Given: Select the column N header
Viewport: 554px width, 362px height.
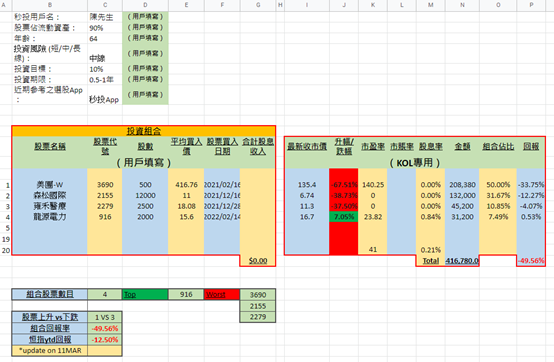Looking at the screenshot, I should pyautogui.click(x=462, y=5).
